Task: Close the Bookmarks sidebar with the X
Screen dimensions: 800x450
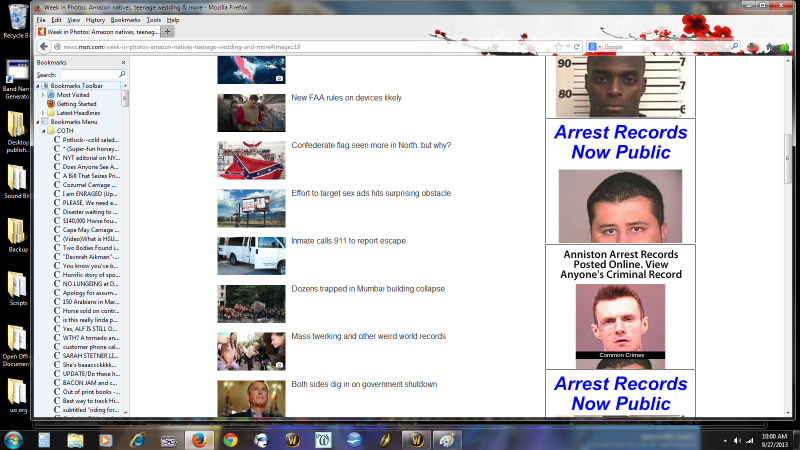Action: pos(123,62)
